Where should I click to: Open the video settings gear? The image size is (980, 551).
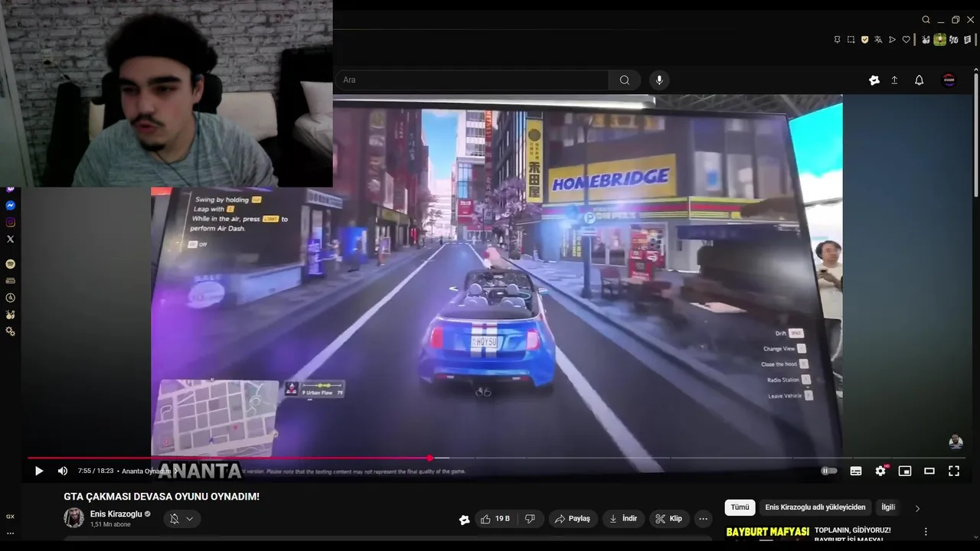tap(880, 471)
